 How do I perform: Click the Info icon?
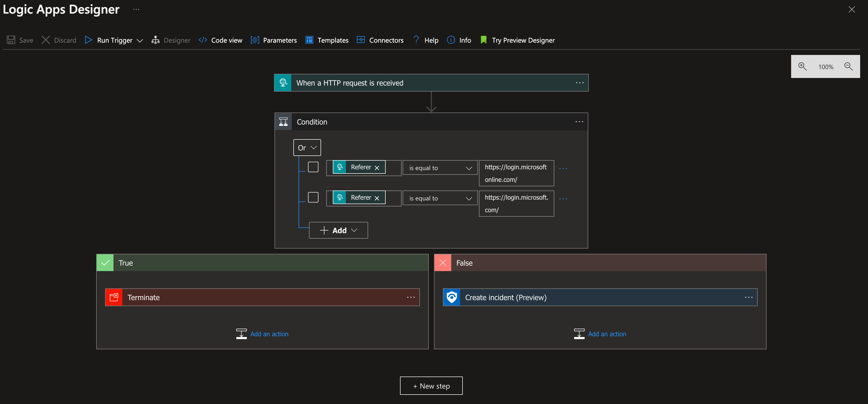point(451,40)
